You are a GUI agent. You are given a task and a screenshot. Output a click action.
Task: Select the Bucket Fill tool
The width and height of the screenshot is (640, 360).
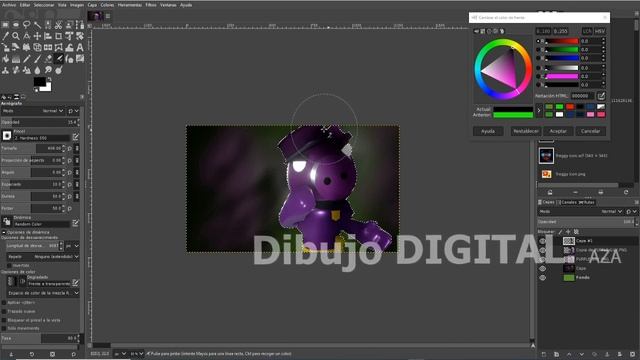[5, 59]
